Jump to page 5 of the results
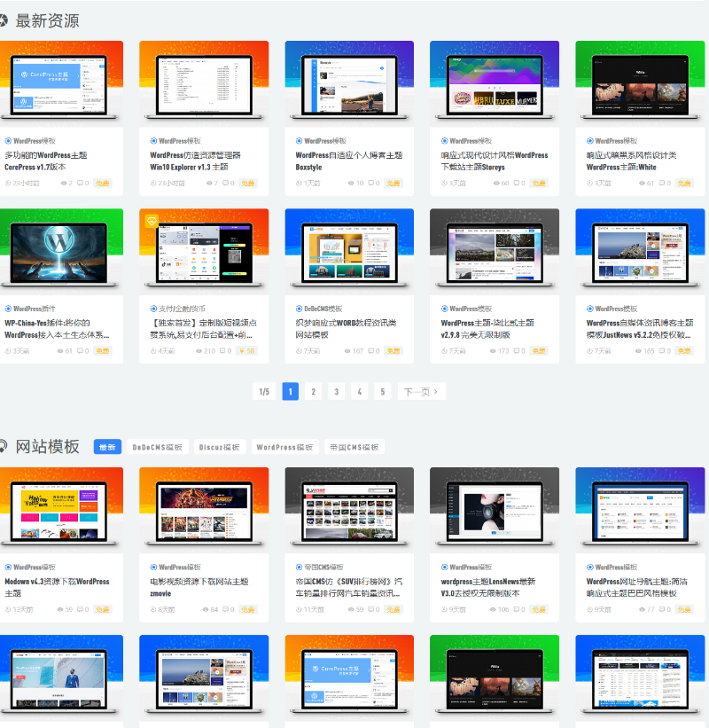The height and width of the screenshot is (728, 709). [382, 391]
